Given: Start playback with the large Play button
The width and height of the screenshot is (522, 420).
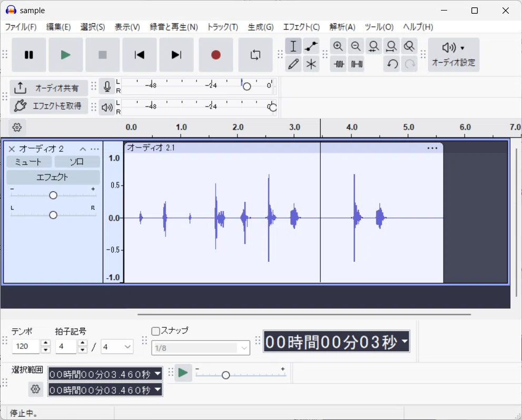Looking at the screenshot, I should click(x=66, y=55).
